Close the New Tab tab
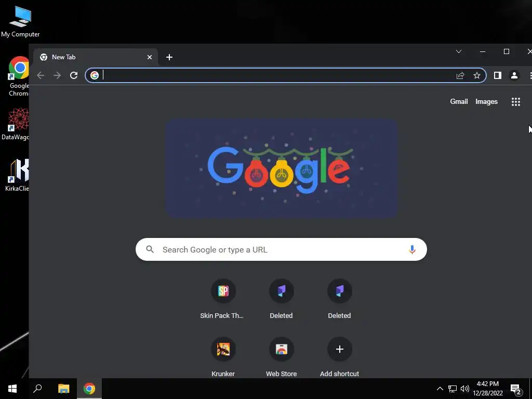 click(149, 57)
